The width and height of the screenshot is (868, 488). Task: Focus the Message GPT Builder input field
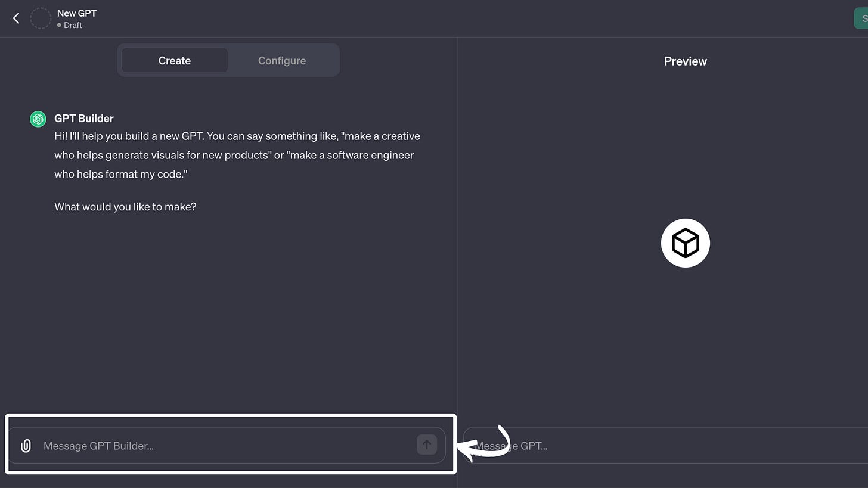point(227,446)
